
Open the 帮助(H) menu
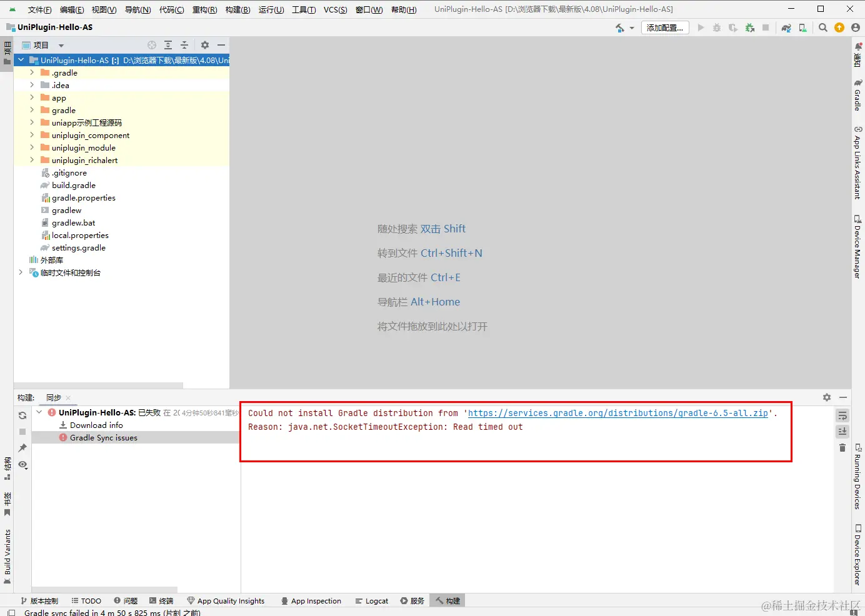(404, 9)
